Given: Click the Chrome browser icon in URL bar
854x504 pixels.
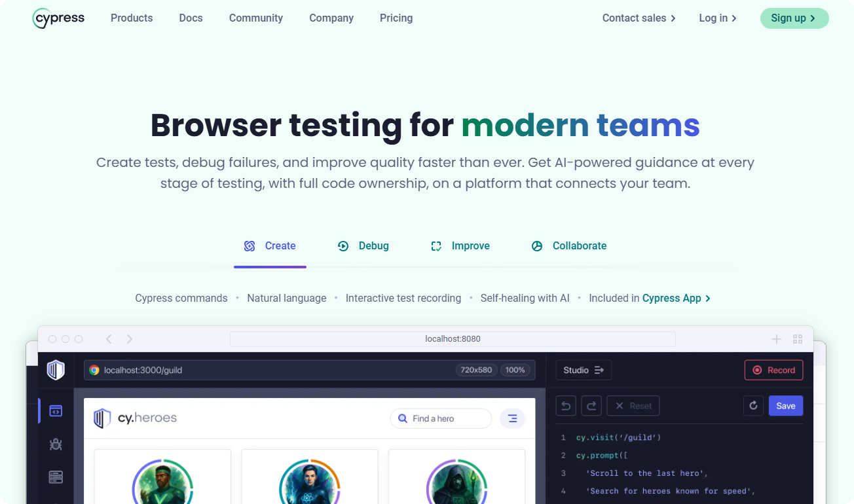Looking at the screenshot, I should coord(94,370).
